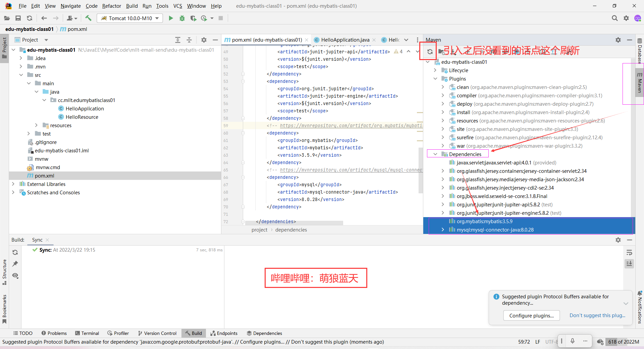
Task: Hide the Maven tool window
Action: pos(629,40)
